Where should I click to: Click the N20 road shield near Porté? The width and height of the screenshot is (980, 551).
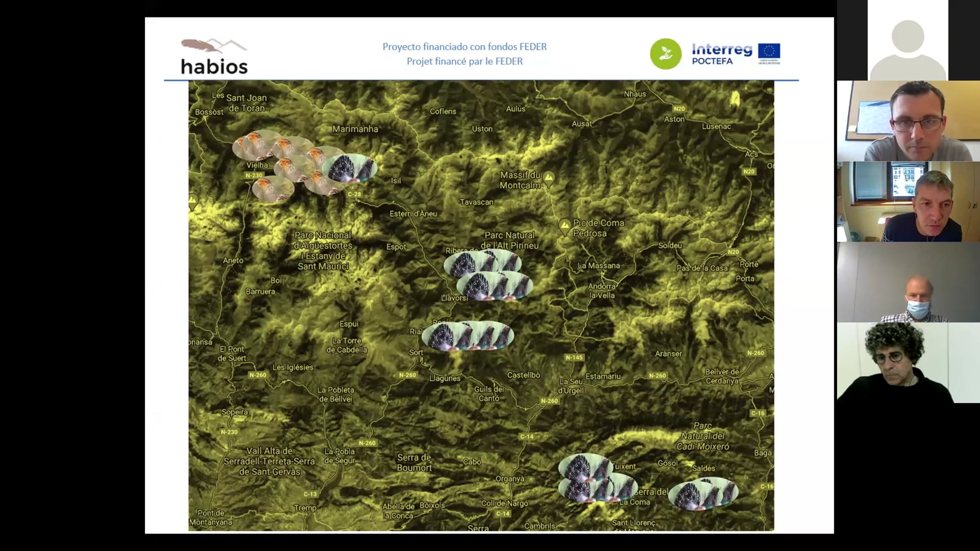[733, 252]
